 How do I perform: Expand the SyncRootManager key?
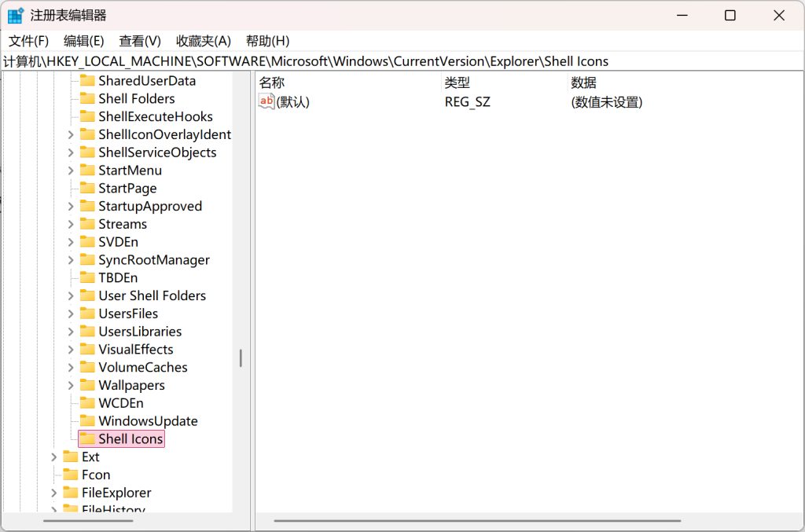click(71, 260)
